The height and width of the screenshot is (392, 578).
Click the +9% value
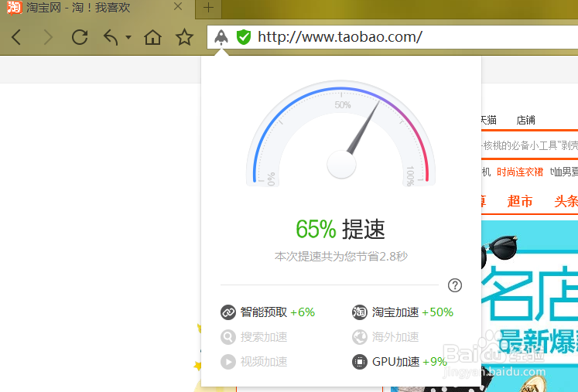(435, 362)
